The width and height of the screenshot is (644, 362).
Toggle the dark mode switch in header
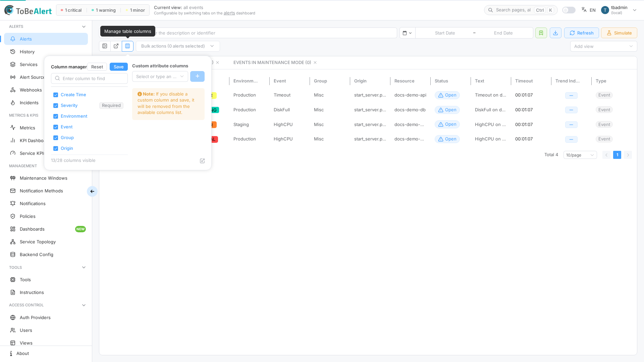tap(569, 10)
